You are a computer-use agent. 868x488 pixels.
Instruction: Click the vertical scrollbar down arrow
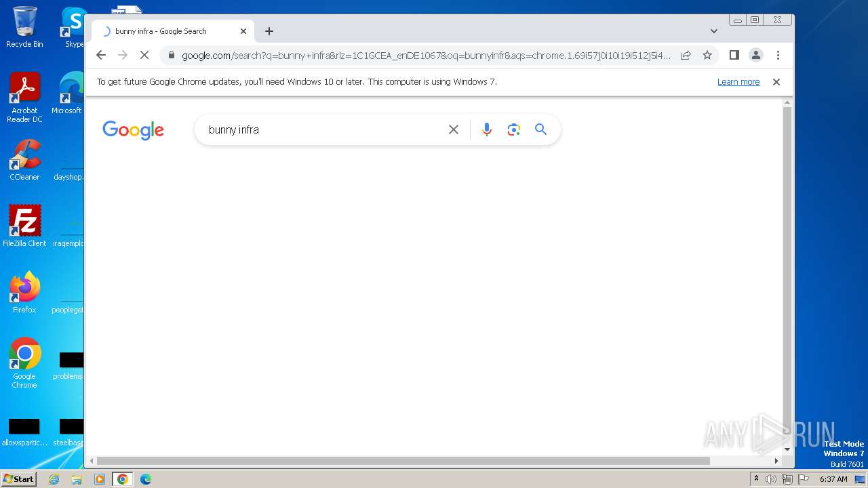click(787, 449)
